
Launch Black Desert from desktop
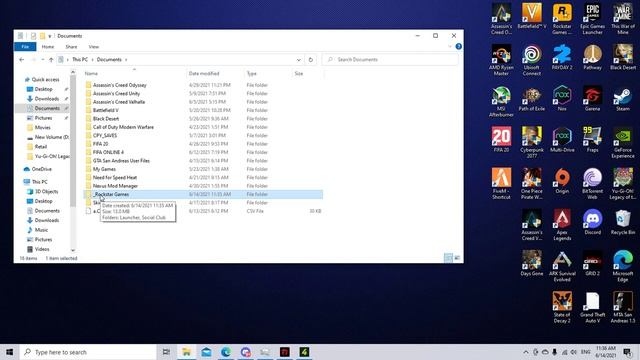tap(622, 57)
